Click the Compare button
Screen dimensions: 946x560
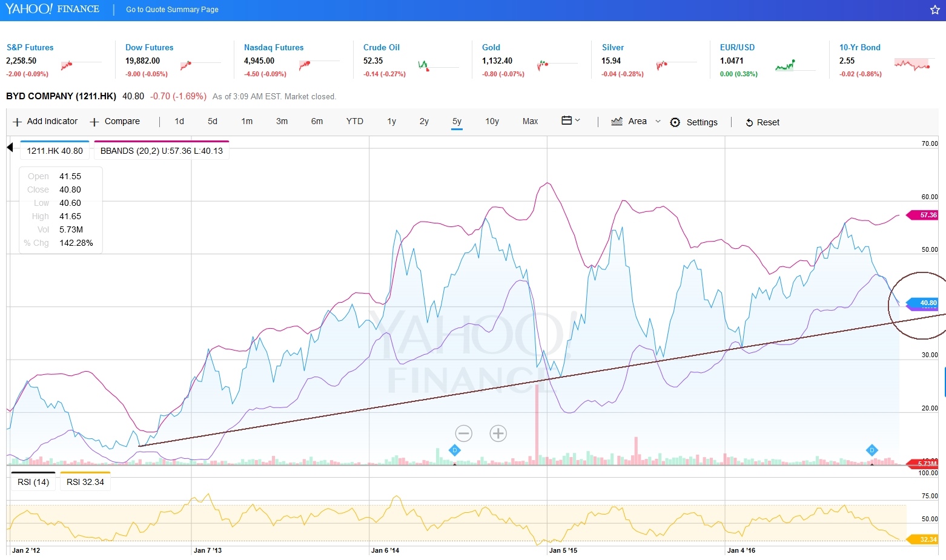[115, 121]
